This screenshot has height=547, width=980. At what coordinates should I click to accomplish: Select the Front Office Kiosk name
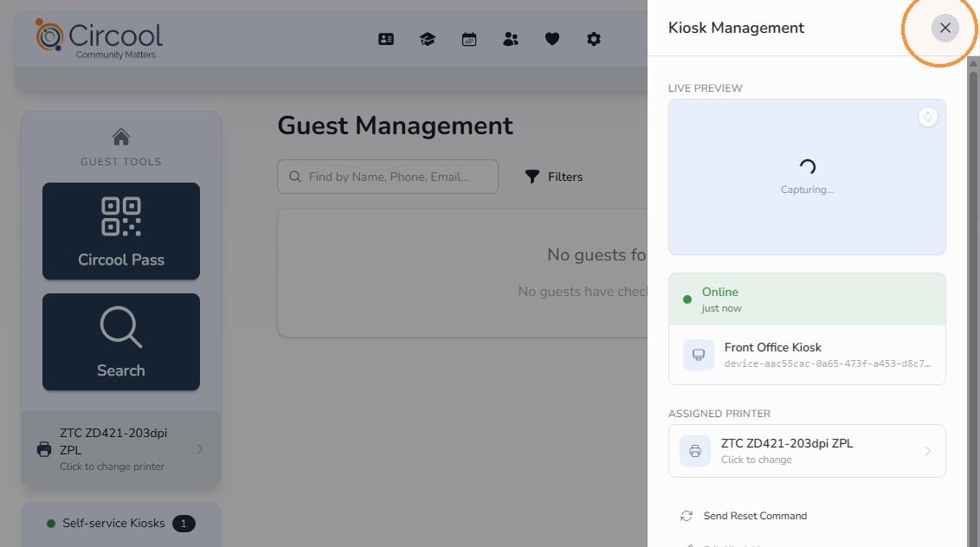point(772,348)
